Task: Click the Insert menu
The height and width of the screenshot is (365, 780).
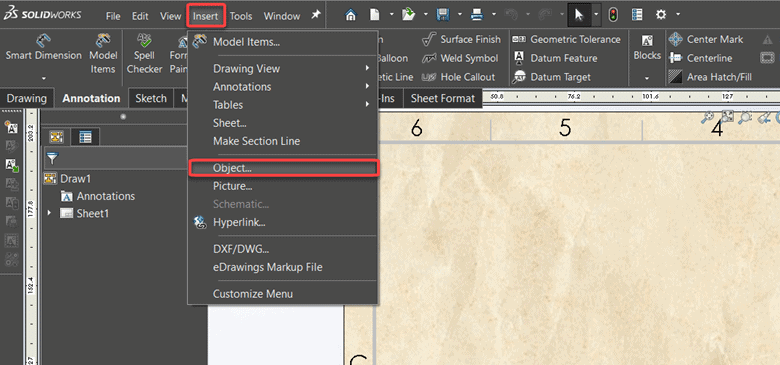Action: [x=206, y=16]
